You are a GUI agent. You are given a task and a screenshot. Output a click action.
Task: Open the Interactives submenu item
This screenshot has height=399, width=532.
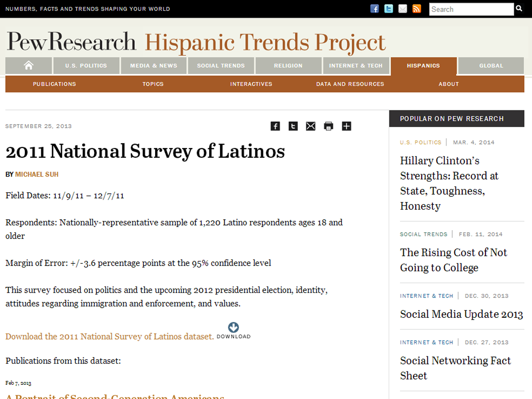point(251,84)
